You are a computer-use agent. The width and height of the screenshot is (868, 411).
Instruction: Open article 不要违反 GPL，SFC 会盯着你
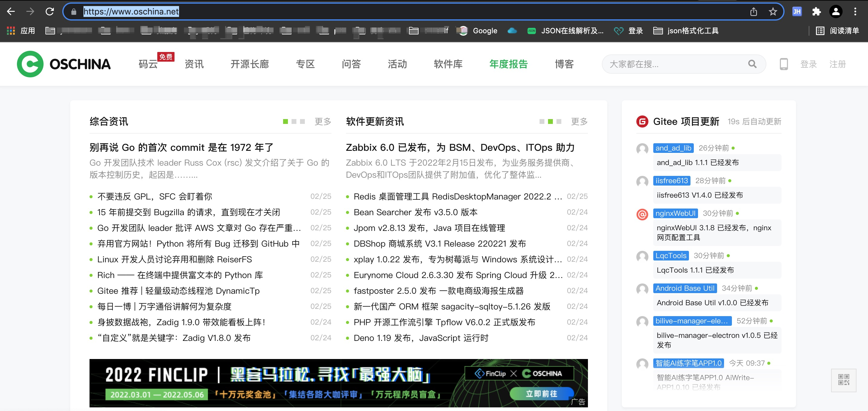[x=155, y=196]
